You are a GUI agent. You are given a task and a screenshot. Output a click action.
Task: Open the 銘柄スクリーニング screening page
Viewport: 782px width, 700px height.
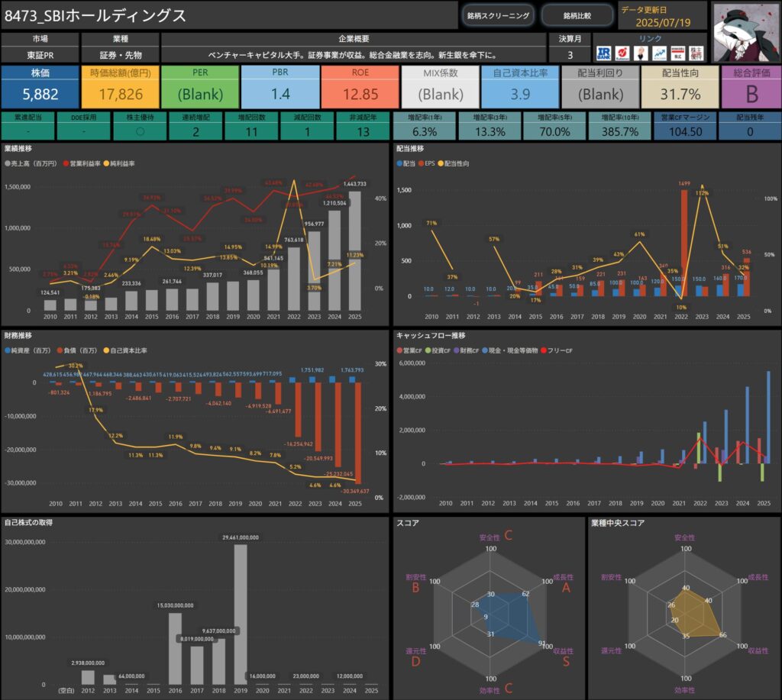(498, 15)
